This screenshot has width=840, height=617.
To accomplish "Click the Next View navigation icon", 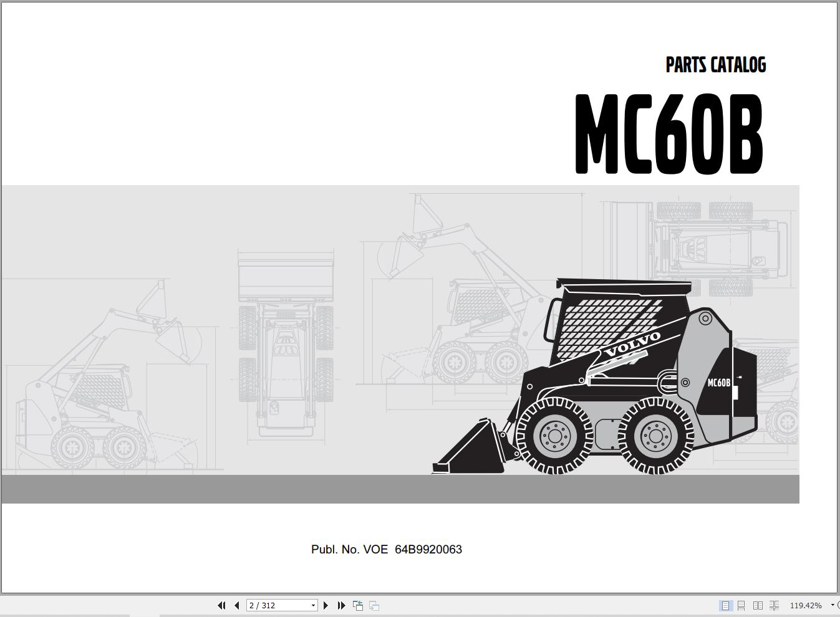I will click(x=375, y=605).
